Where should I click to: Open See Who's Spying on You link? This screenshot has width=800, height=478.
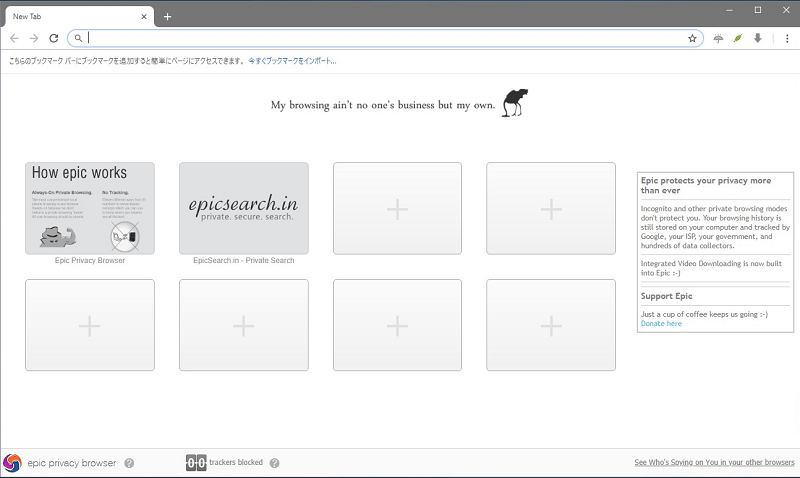[714, 462]
